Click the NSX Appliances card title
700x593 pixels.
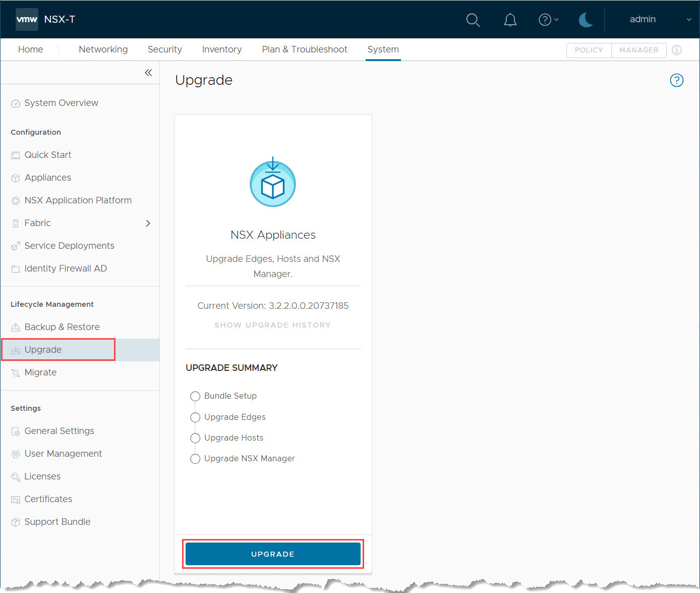pyautogui.click(x=273, y=235)
